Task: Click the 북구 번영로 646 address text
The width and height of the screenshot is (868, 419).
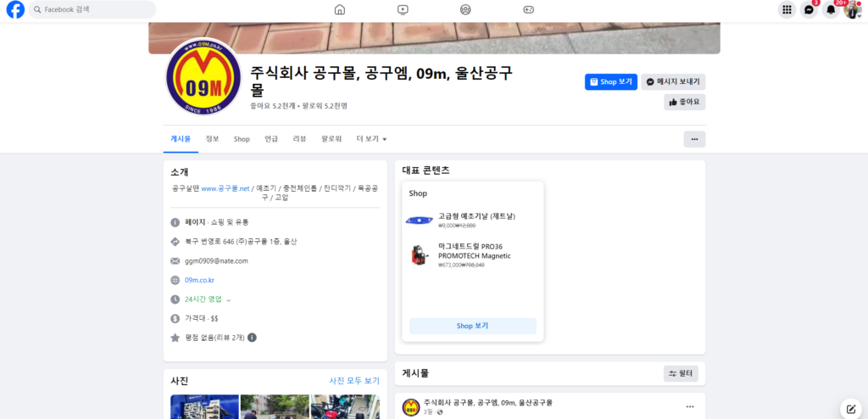Action: 241,242
